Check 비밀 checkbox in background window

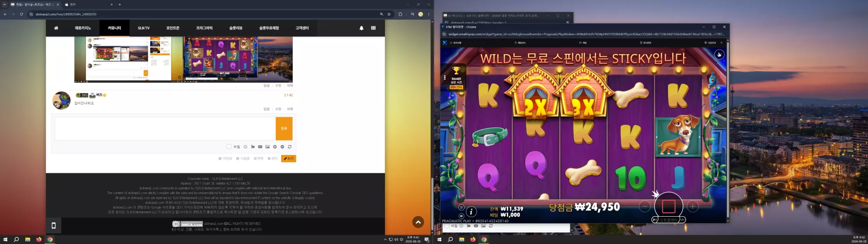coord(447,226)
